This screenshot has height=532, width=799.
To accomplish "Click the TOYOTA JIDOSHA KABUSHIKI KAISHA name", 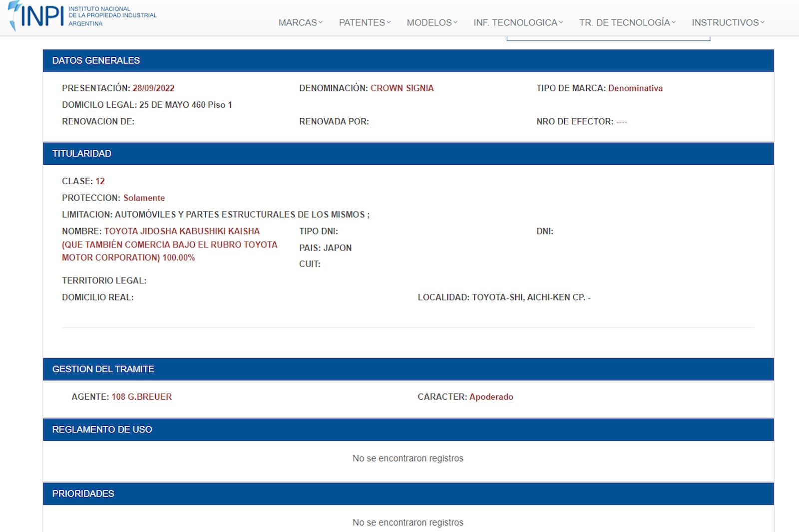I will point(182,231).
